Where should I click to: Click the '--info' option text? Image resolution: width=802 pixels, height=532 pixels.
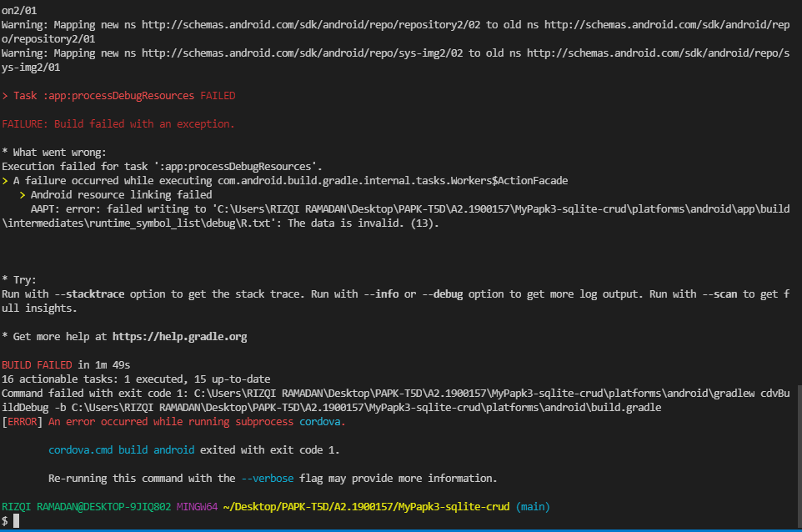(381, 294)
